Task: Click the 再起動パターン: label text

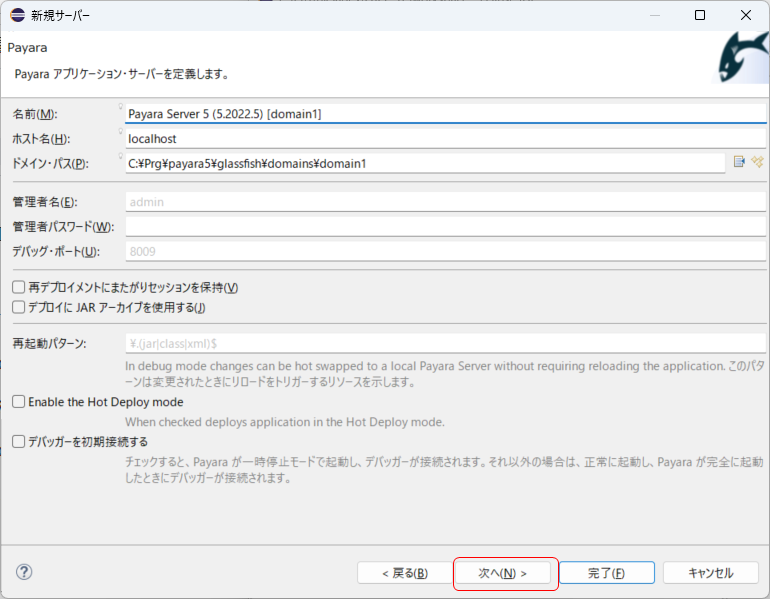Action: 49,343
